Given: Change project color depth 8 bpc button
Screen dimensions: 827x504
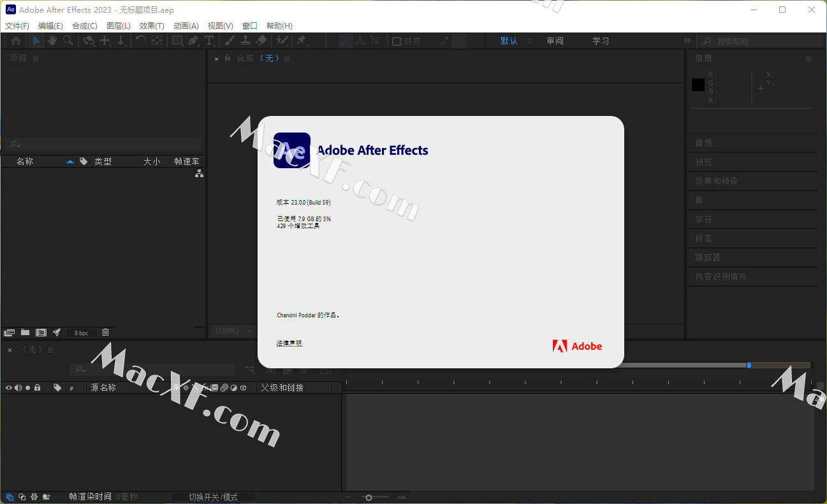Looking at the screenshot, I should pos(82,333).
